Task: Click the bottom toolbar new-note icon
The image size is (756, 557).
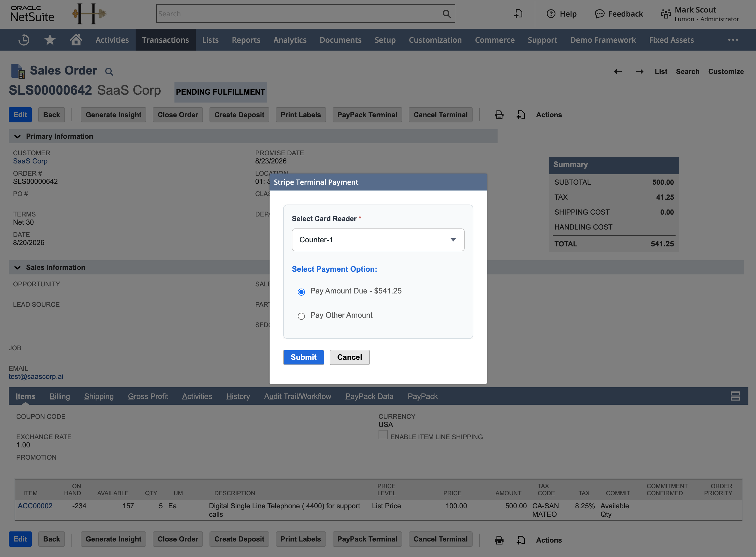Action: [521, 540]
